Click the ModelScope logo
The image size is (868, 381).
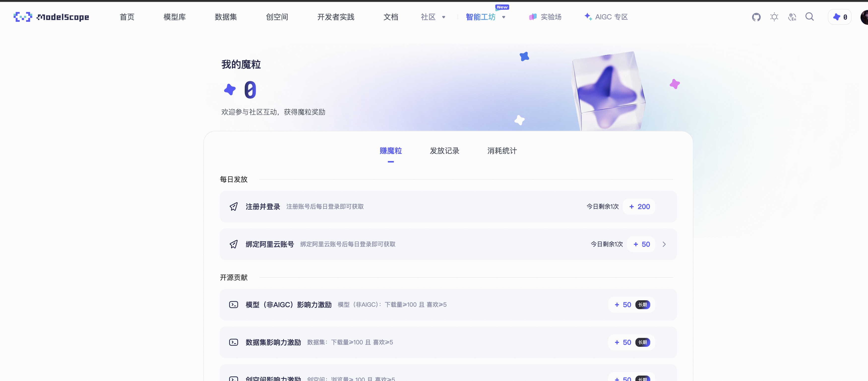51,17
